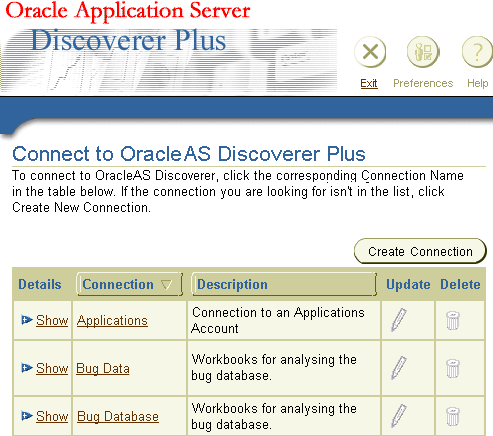The image size is (493, 436).
Task: Expand details arrow for Bug Database row
Action: click(x=26, y=416)
